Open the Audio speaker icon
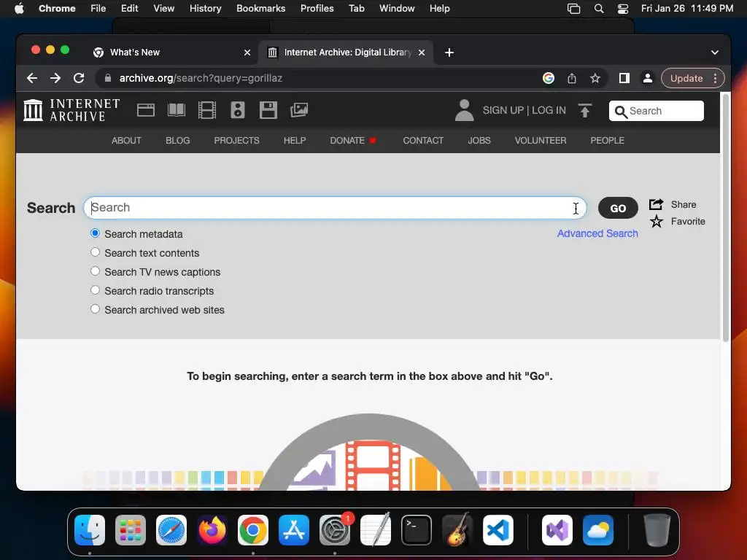Screen dimensions: 747x560 [238, 110]
